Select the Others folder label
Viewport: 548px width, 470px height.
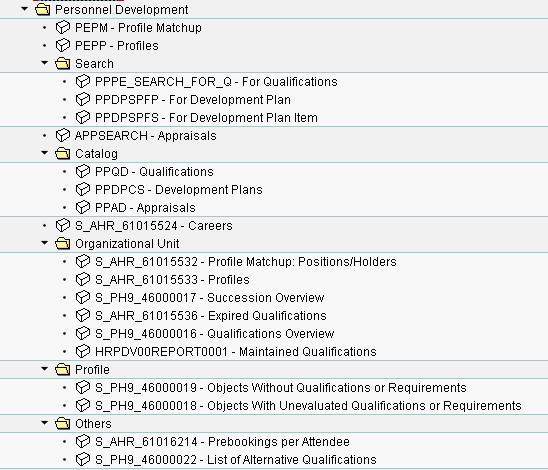(93, 424)
